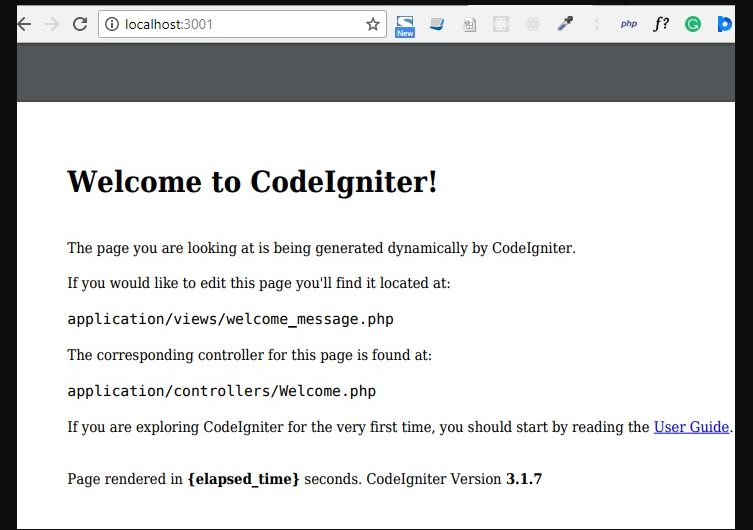Click the 'Welcome to CodeIgniter!' heading
This screenshot has width=753, height=530.
252,182
